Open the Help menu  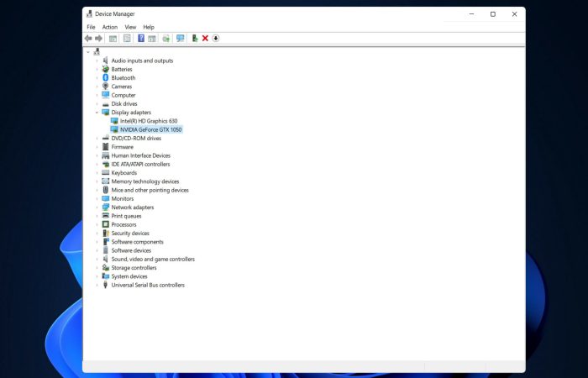pyautogui.click(x=149, y=27)
